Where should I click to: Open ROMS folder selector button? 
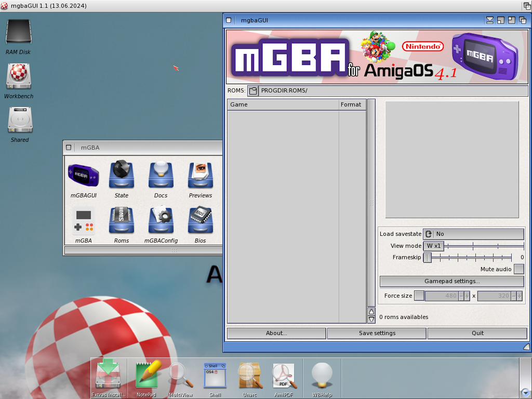[x=253, y=91]
